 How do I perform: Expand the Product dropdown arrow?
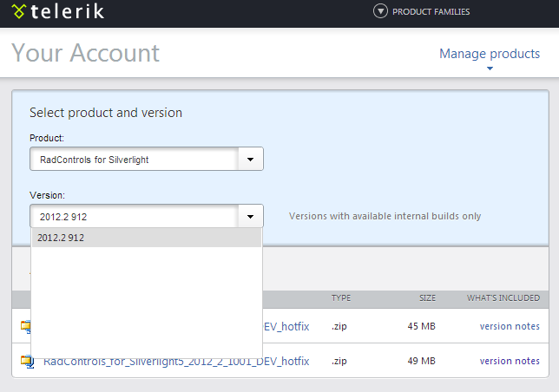point(251,160)
